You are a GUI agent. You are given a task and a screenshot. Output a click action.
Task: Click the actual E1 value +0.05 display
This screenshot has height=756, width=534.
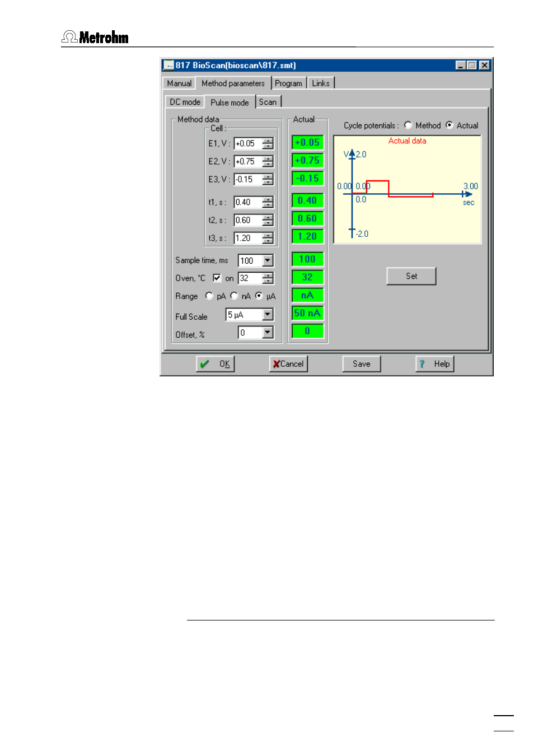[307, 143]
